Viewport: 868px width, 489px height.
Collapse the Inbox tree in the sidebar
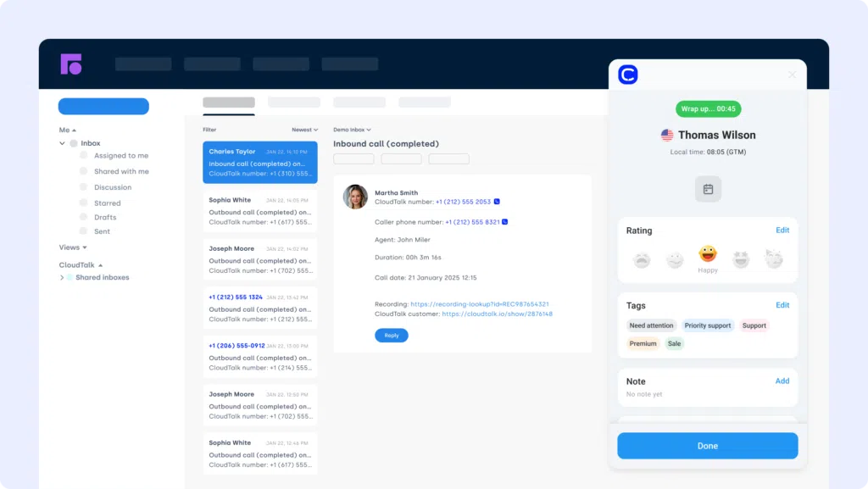63,143
